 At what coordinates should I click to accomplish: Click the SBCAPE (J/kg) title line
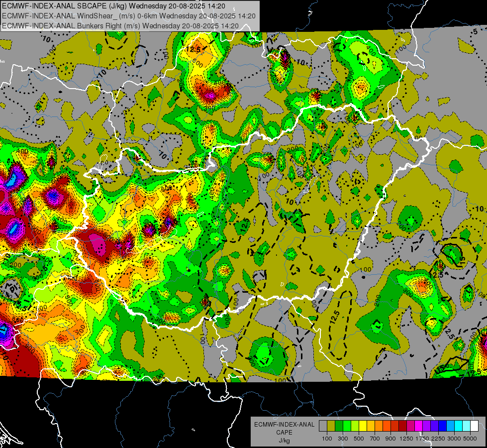point(114,6)
